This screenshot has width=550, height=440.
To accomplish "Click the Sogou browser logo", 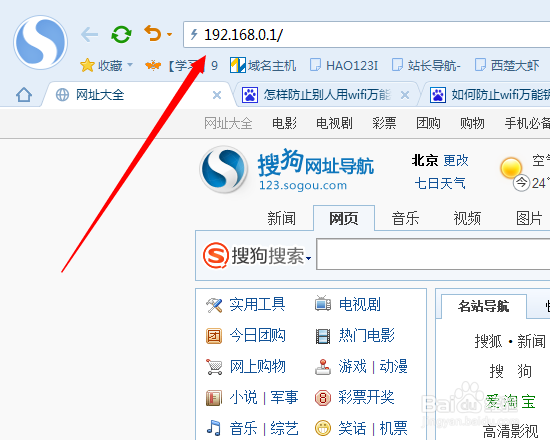I will point(41,42).
